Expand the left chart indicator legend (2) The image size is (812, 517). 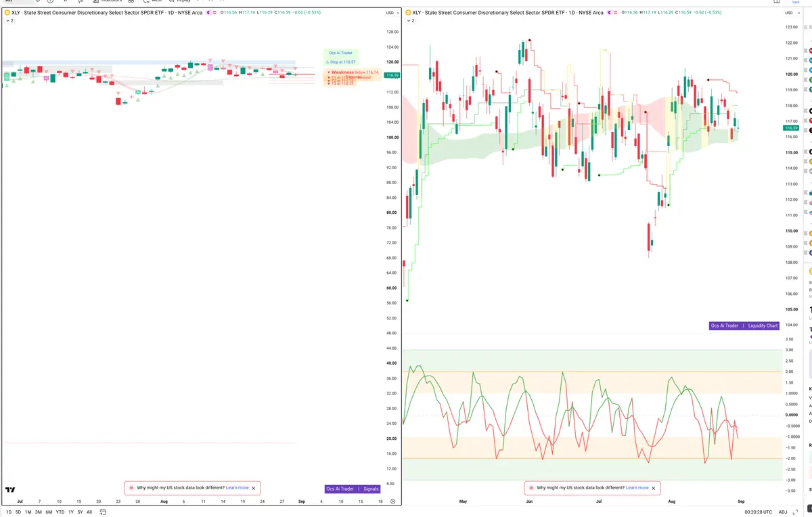[x=9, y=21]
